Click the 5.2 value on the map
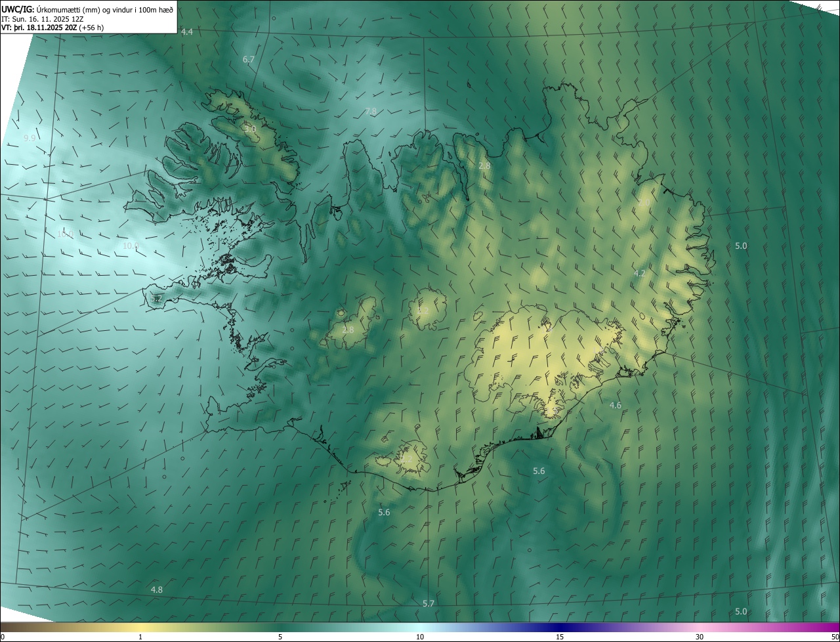The width and height of the screenshot is (840, 642). (x=156, y=299)
